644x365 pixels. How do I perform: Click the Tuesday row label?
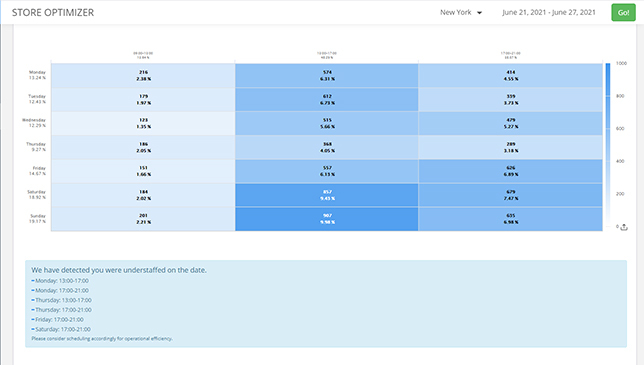(37, 99)
